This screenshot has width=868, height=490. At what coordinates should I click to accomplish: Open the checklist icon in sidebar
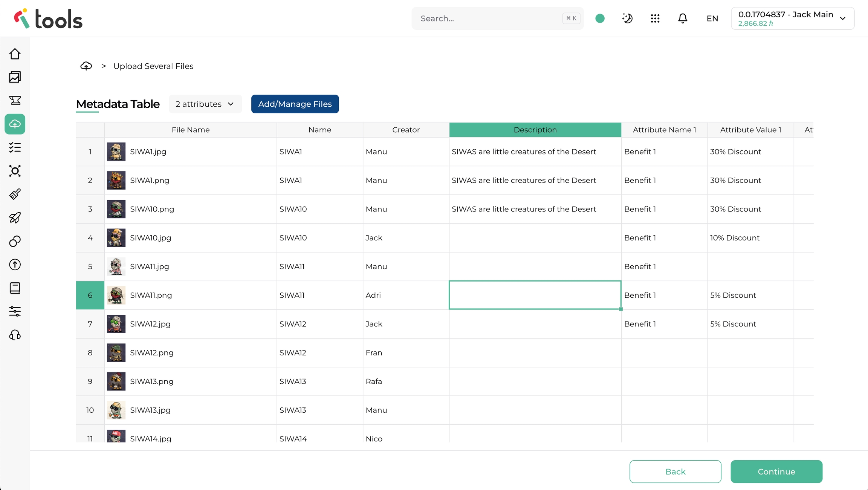click(x=15, y=147)
